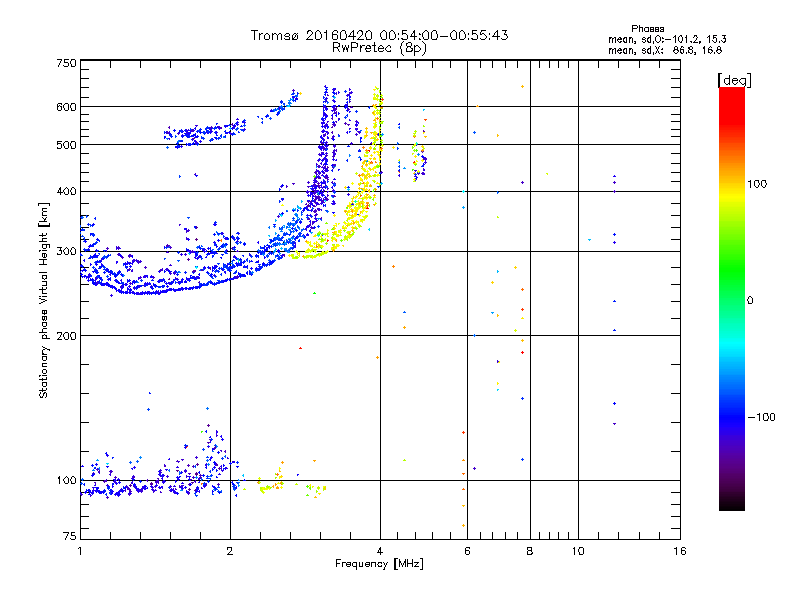Click the 'mean, sd,X: 86.8, 16.8' statistics line
This screenshot has width=800, height=600.
coord(665,50)
